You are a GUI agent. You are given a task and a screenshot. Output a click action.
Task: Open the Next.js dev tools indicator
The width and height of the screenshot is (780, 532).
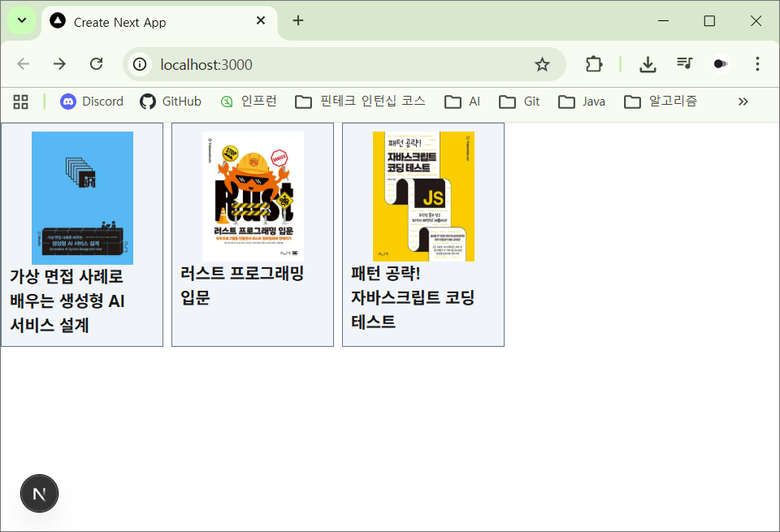[39, 494]
